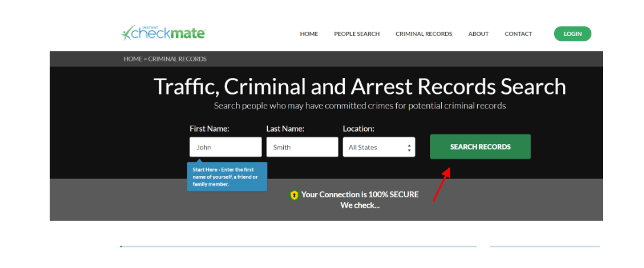Open PEOPLE SEARCH navigation item
Image resolution: width=644 pixels, height=268 pixels.
(357, 34)
